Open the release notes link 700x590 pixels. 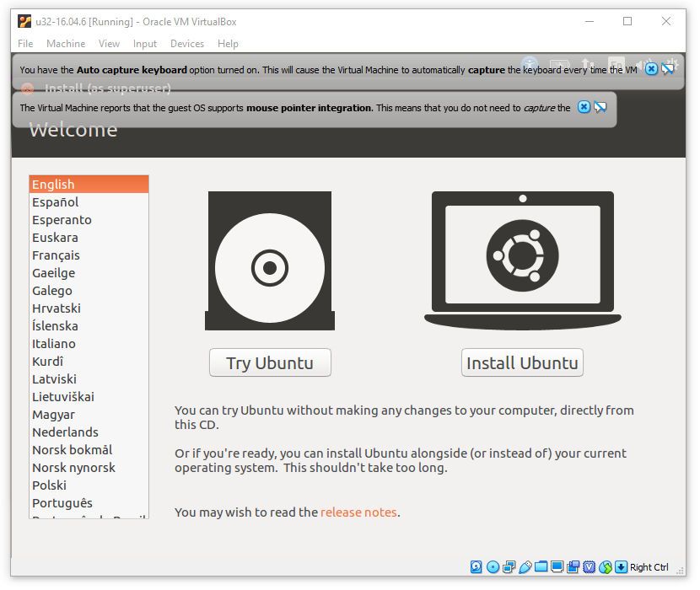[358, 512]
